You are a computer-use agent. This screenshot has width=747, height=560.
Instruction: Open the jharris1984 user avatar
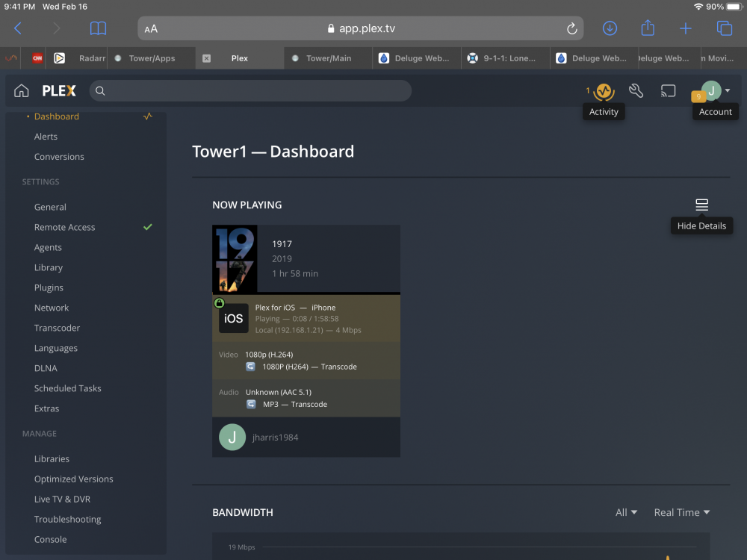[x=232, y=437]
